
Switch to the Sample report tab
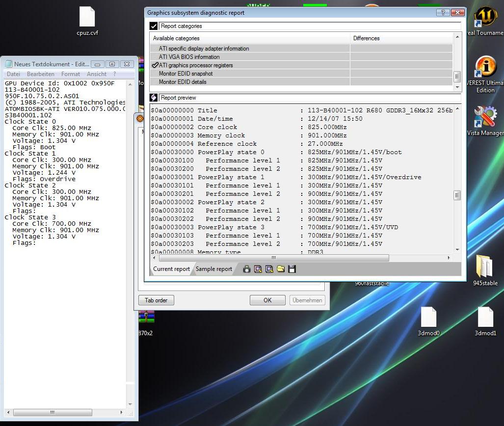pos(214,269)
